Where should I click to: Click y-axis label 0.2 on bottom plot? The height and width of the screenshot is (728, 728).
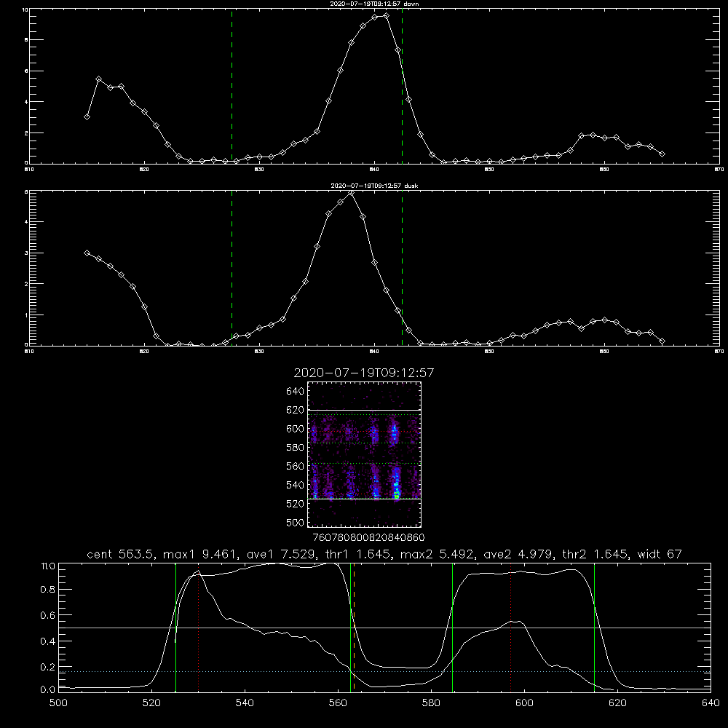[x=48, y=667]
